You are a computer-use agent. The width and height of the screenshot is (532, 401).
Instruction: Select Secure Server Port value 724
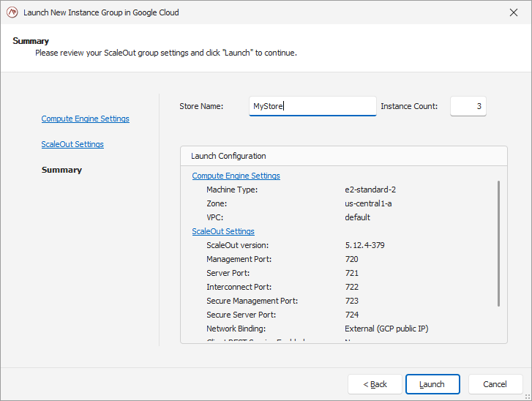pyautogui.click(x=351, y=315)
